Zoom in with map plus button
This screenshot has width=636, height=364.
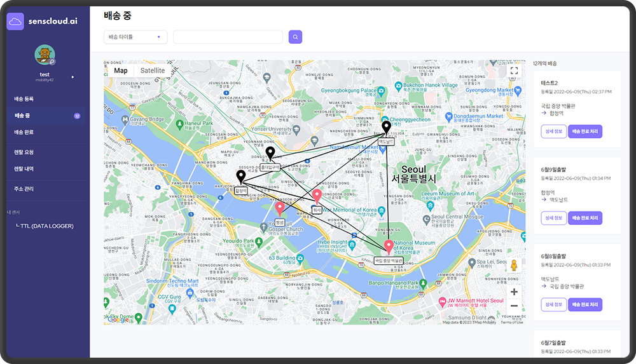[514, 292]
